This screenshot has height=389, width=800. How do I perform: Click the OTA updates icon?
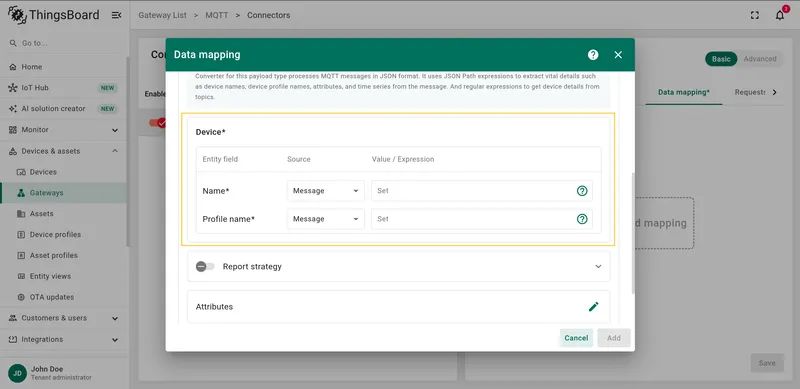click(21, 297)
